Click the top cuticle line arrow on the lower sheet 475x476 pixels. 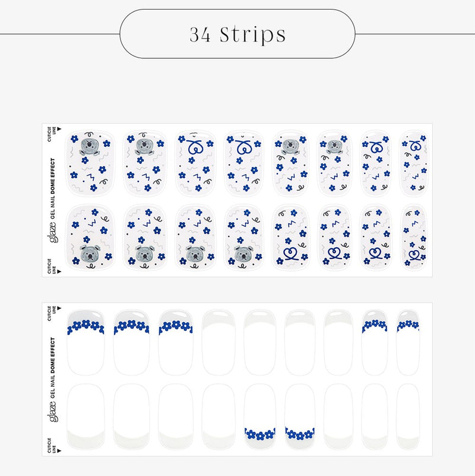[59, 308]
